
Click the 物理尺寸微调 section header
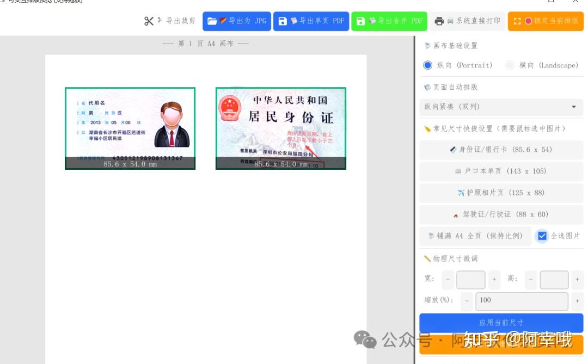pyautogui.click(x=455, y=258)
